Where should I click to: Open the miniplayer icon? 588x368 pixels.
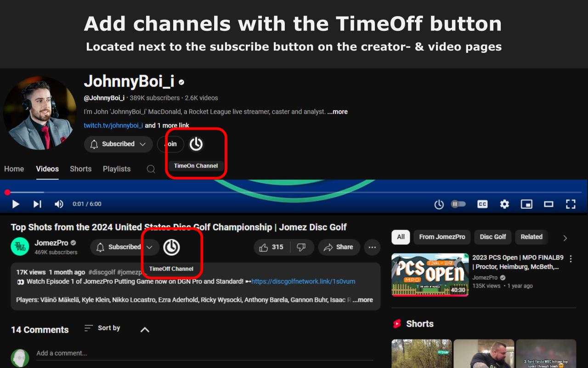click(526, 204)
